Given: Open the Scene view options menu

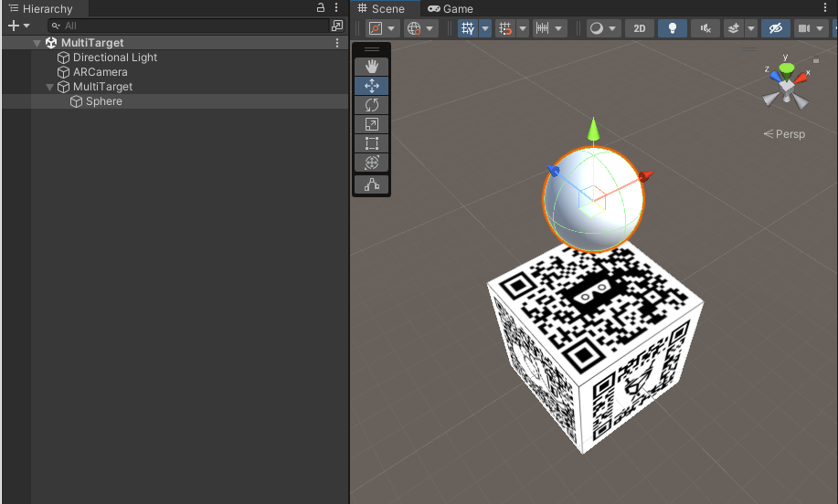Looking at the screenshot, I should pyautogui.click(x=825, y=7).
